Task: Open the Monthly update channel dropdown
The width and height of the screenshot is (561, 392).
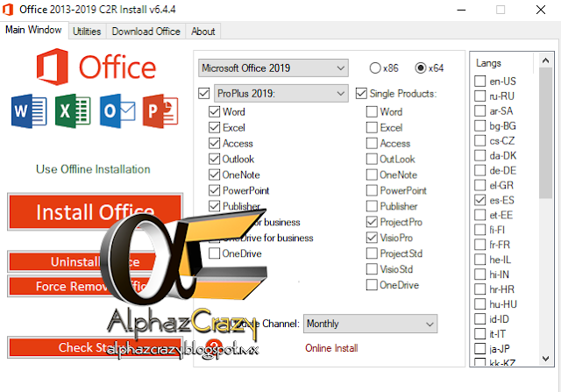Action: 370,324
